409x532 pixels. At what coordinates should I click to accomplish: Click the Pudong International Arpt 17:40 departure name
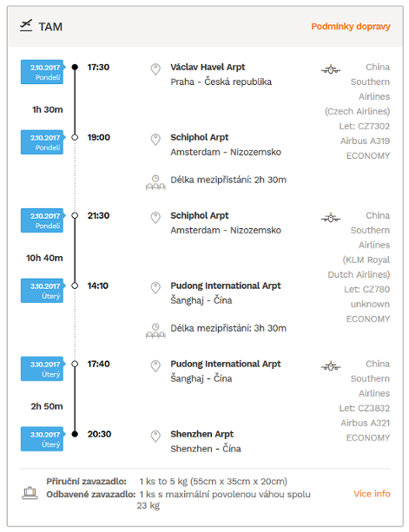pos(226,364)
